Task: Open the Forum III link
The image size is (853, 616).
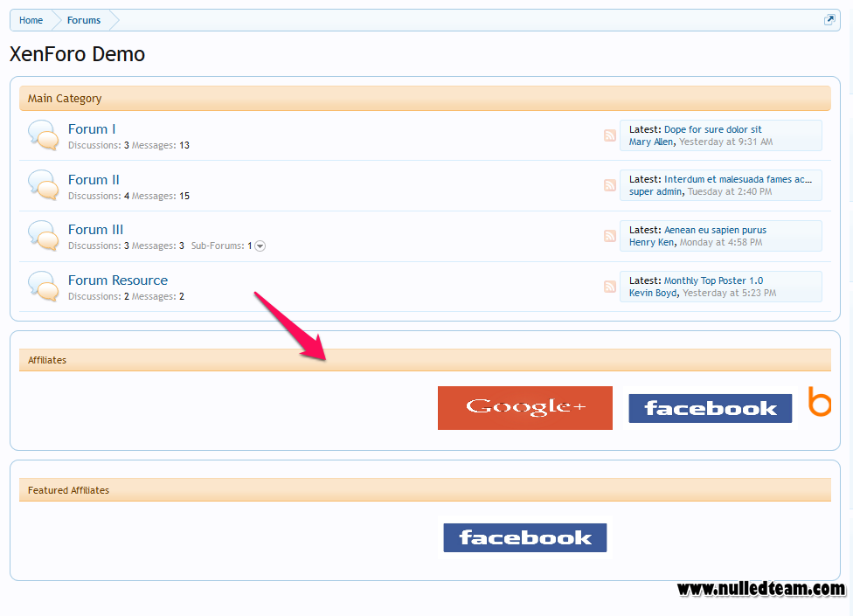Action: point(96,230)
